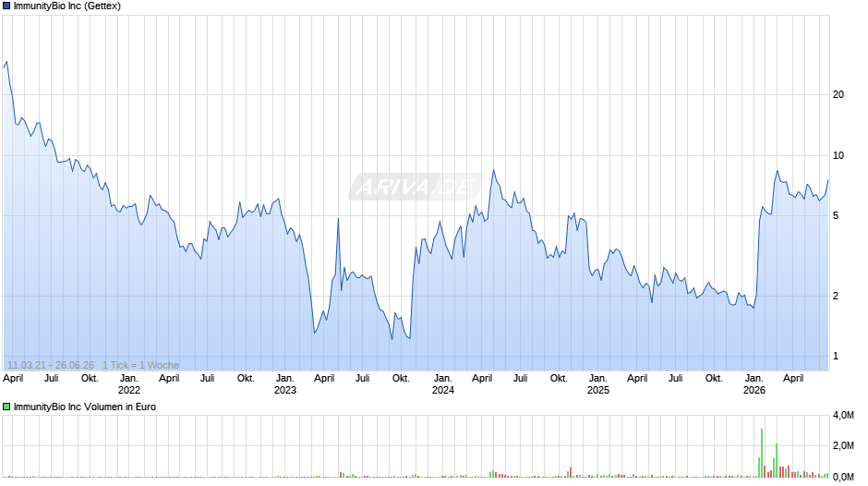Click the price axis label 1
The image size is (868, 486).
point(836,357)
